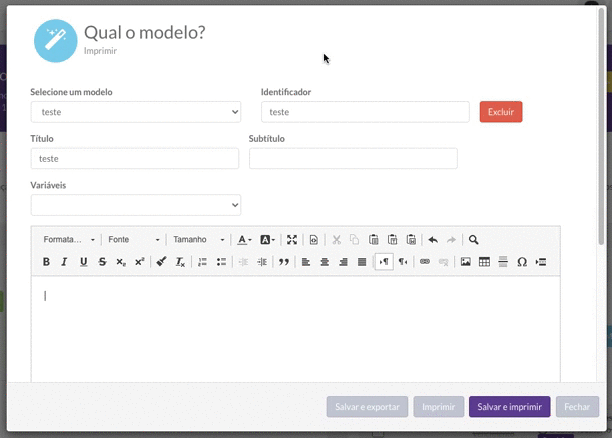Toggle underline formatting button
Image resolution: width=612 pixels, height=438 pixels.
pos(84,262)
